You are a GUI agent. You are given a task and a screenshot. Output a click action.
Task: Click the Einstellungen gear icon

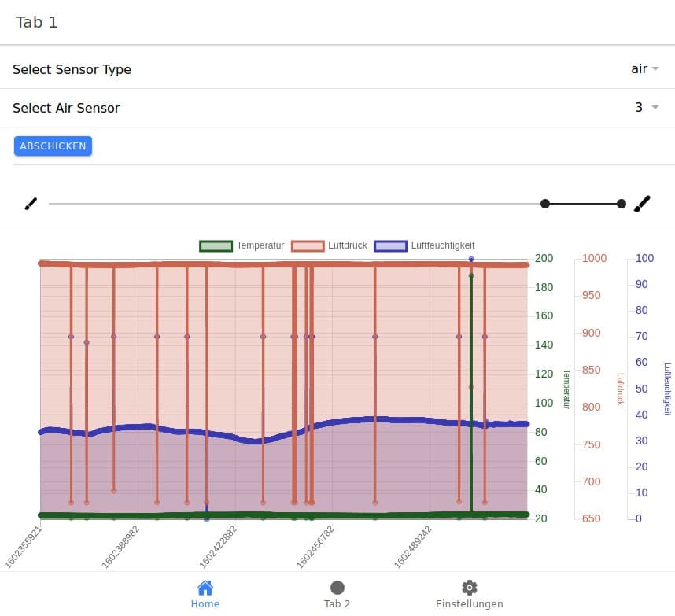coord(469,586)
